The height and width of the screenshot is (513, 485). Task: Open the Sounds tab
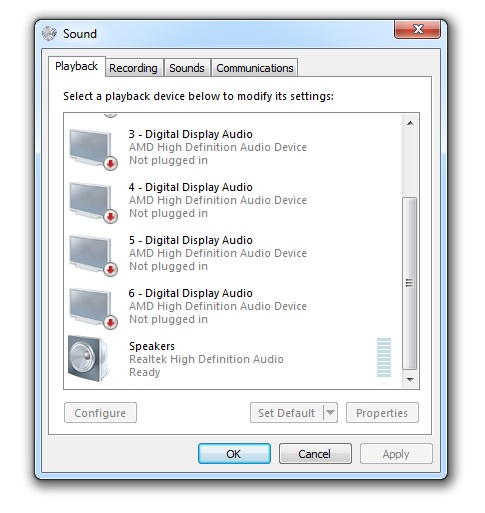click(187, 68)
